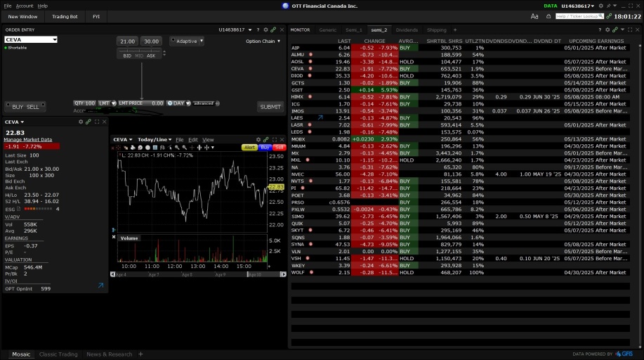
Task: Add a new Monitor watchlist tab
Action: (454, 30)
